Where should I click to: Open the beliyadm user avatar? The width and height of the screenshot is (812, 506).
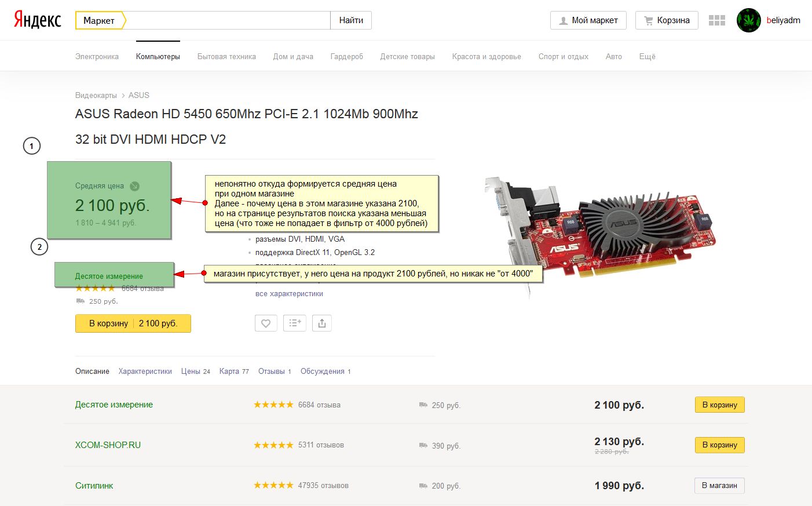[749, 20]
